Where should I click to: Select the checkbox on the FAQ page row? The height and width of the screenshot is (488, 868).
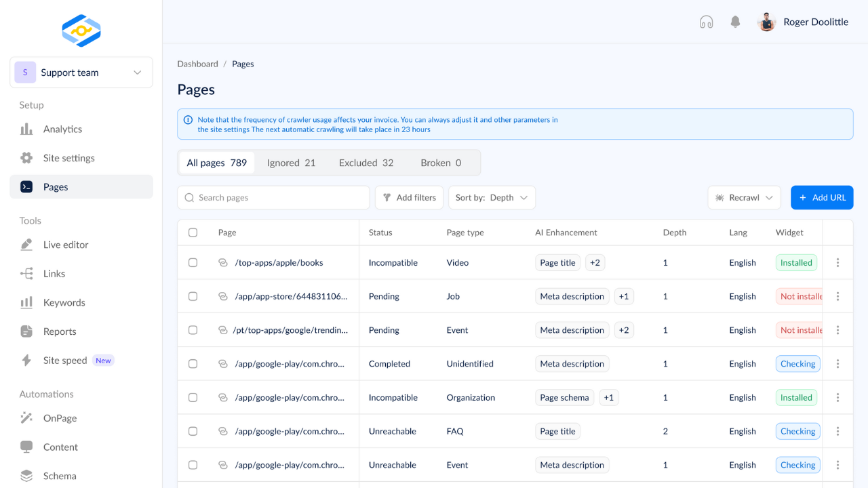coord(193,431)
